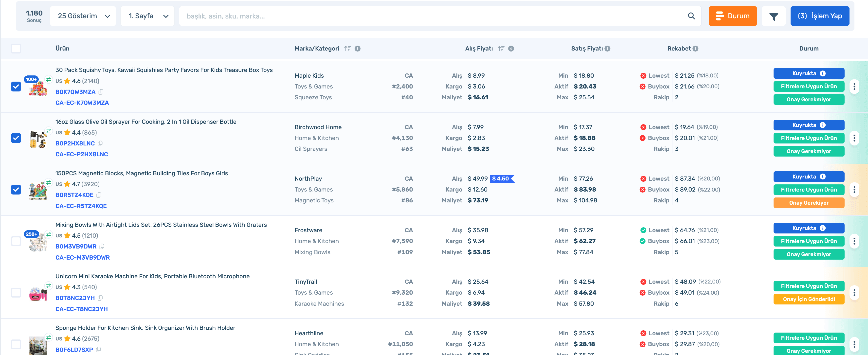
Task: Open three-dot menu for Karaoke Machine row
Action: 854,293
